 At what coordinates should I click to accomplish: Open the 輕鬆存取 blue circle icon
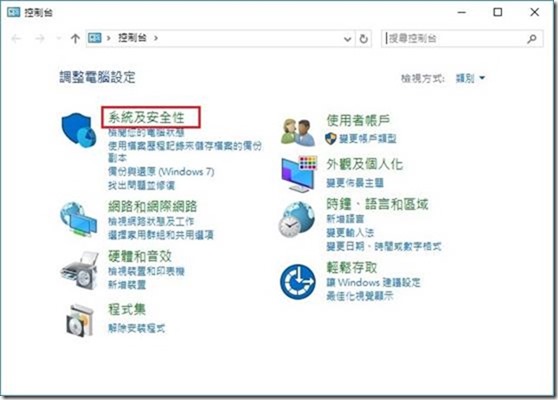point(298,281)
